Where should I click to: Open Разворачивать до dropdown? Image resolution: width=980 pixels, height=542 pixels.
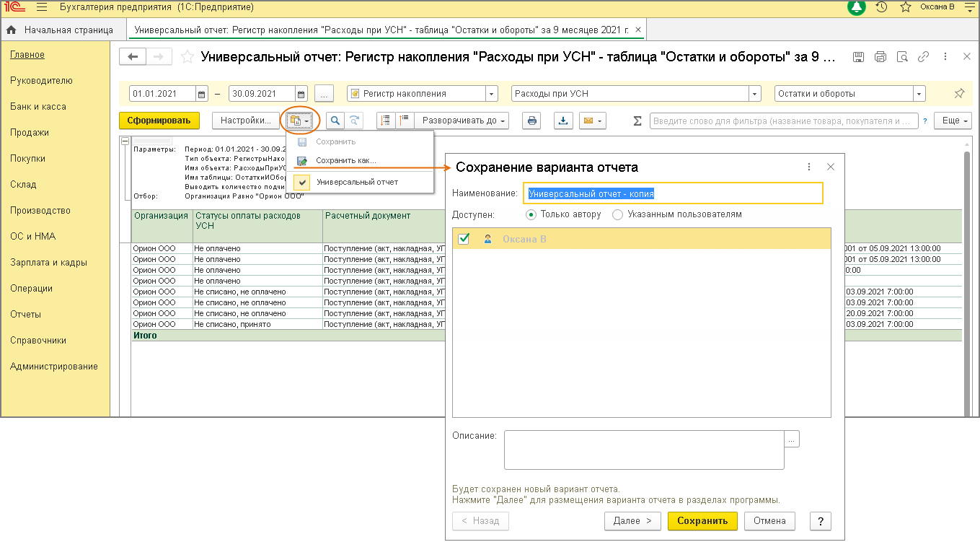tap(462, 121)
